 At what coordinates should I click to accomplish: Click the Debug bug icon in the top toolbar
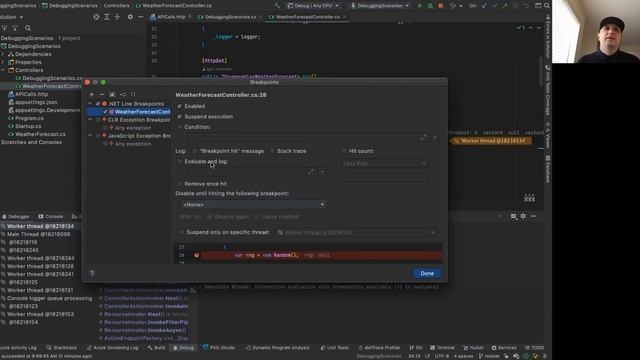point(430,6)
